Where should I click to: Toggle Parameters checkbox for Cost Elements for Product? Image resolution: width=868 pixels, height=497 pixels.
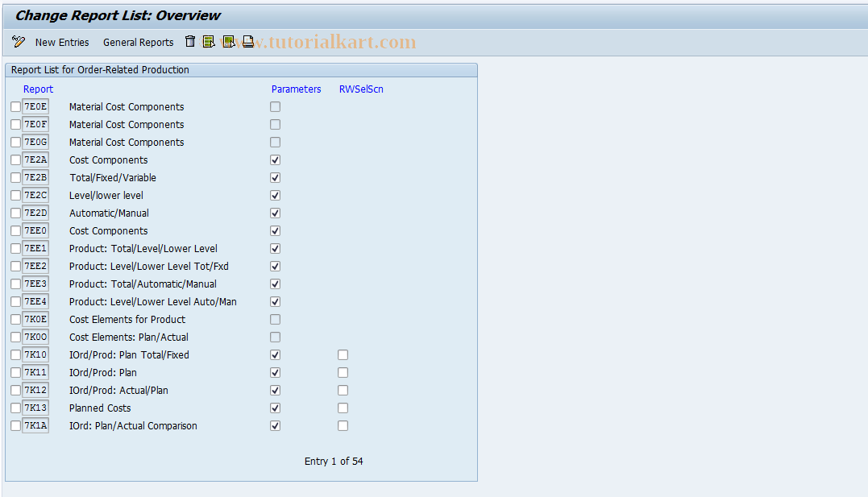click(275, 319)
